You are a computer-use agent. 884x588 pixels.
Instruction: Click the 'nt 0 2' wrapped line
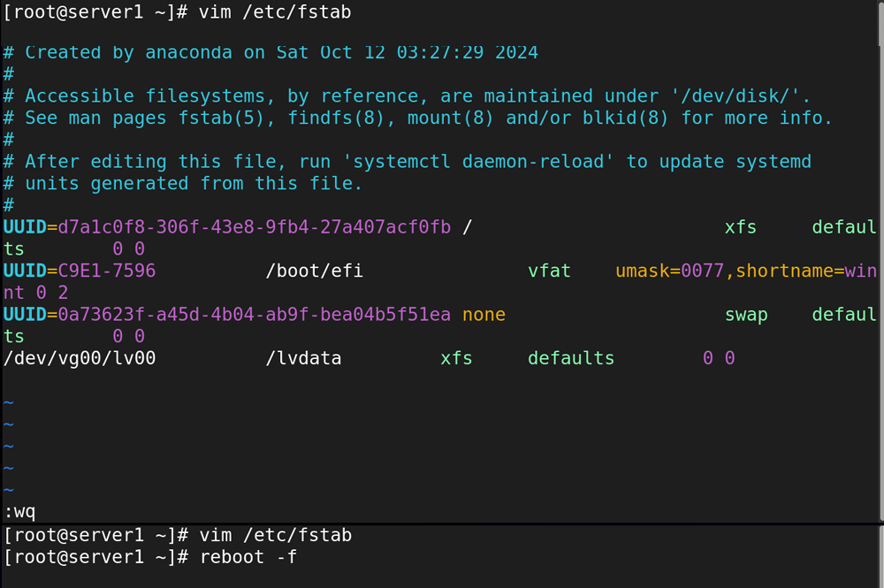click(35, 294)
